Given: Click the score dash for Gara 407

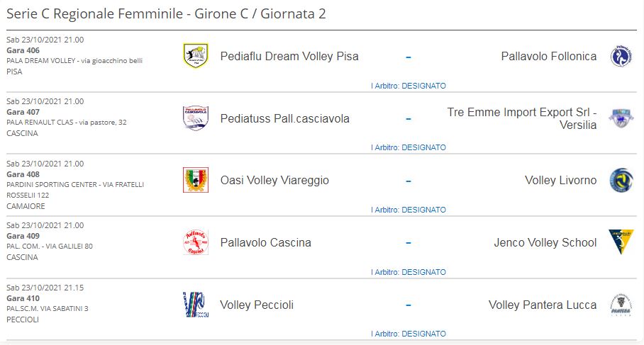Looking at the screenshot, I should tap(409, 118).
